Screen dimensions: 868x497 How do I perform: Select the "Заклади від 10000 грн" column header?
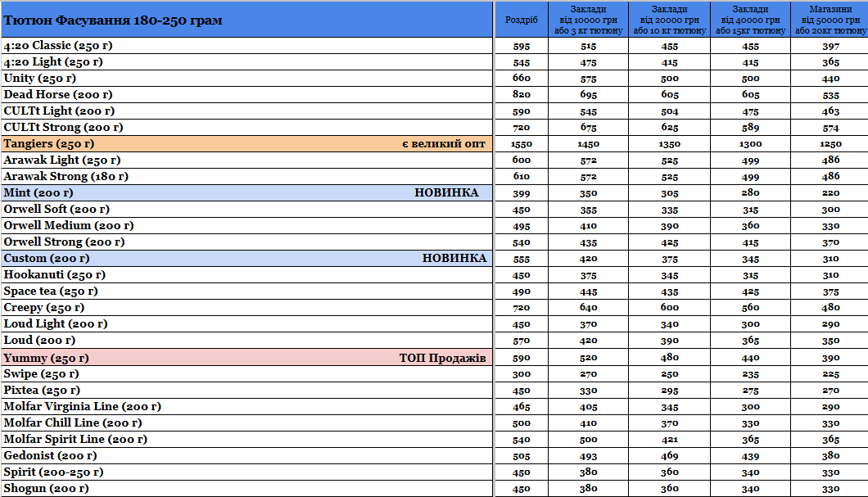click(x=588, y=20)
